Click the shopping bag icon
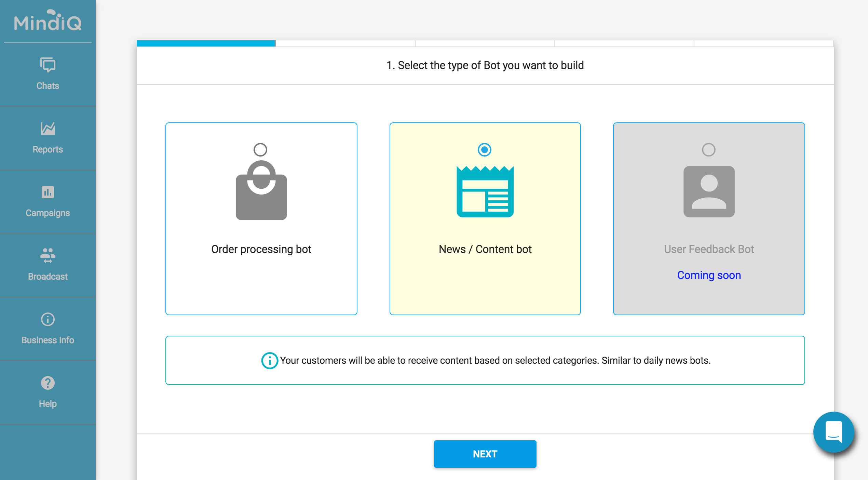Image resolution: width=868 pixels, height=480 pixels. (x=261, y=191)
